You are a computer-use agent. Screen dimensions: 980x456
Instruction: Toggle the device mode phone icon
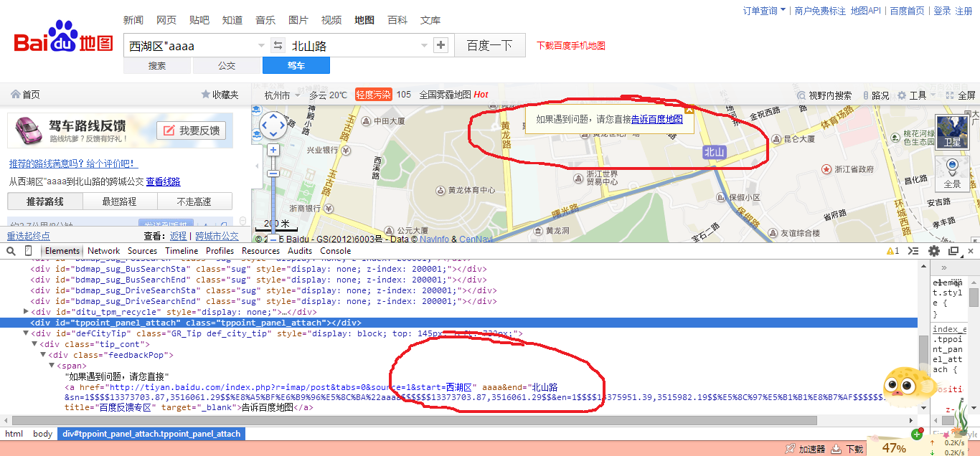[x=29, y=251]
